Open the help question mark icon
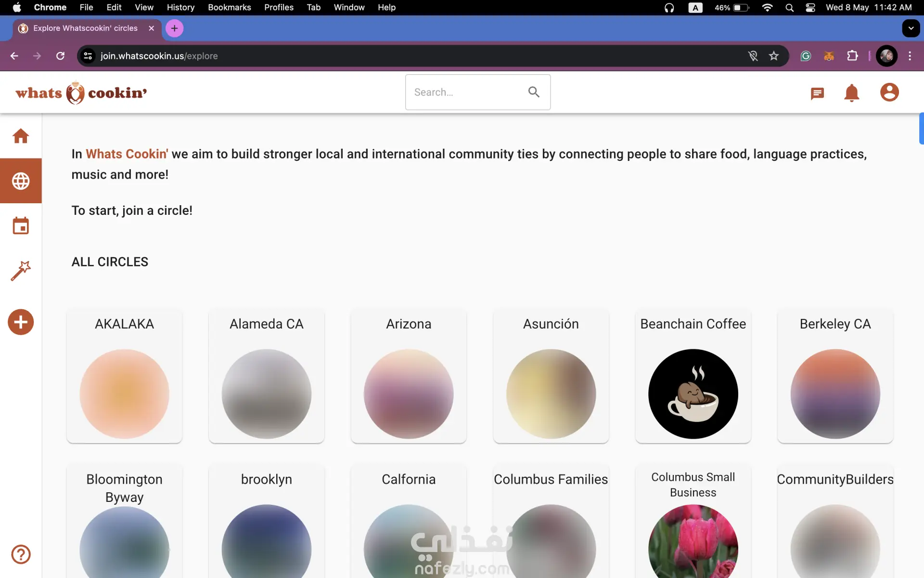This screenshot has width=924, height=578. click(21, 554)
